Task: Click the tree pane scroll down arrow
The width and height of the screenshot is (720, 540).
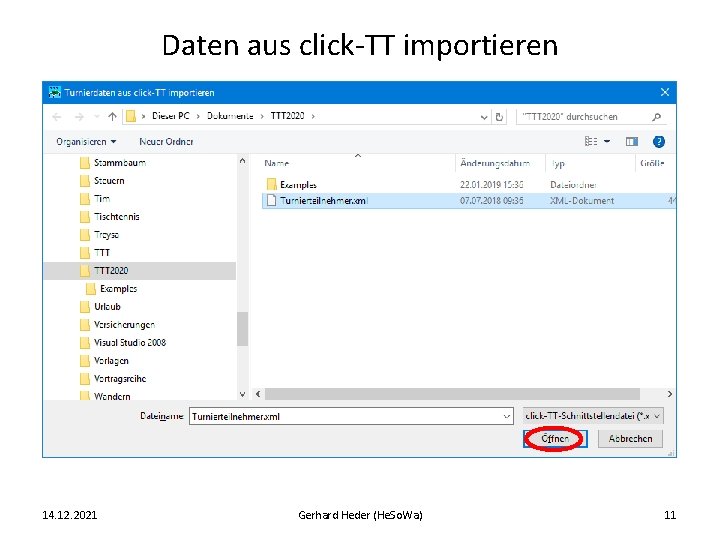Action: pos(242,394)
